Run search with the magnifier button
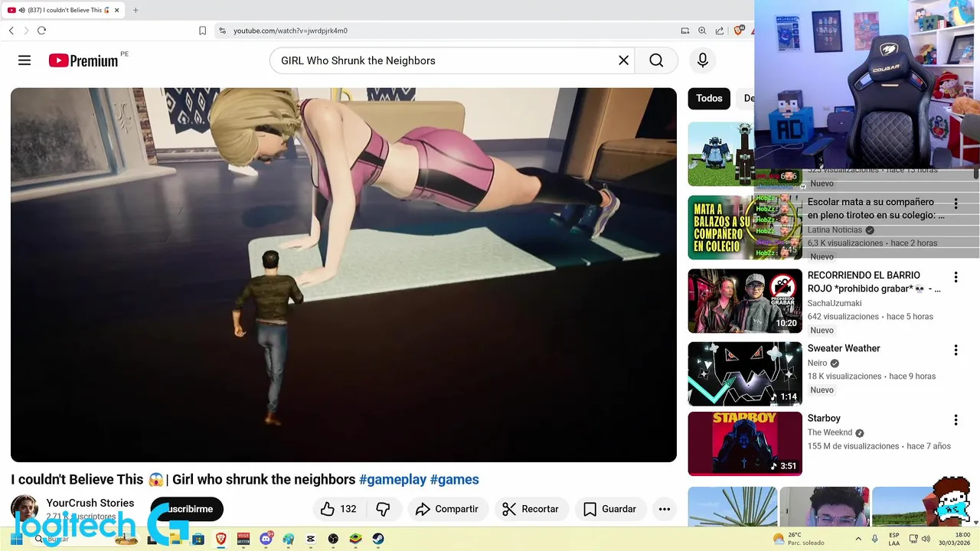 coord(656,60)
